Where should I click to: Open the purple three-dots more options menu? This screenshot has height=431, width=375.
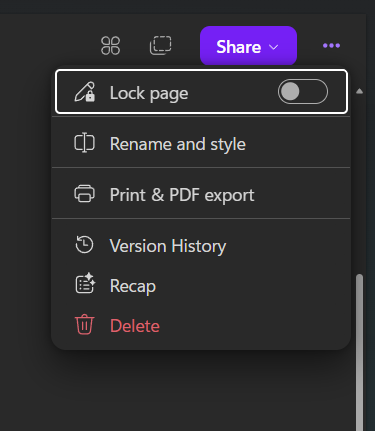(x=331, y=45)
